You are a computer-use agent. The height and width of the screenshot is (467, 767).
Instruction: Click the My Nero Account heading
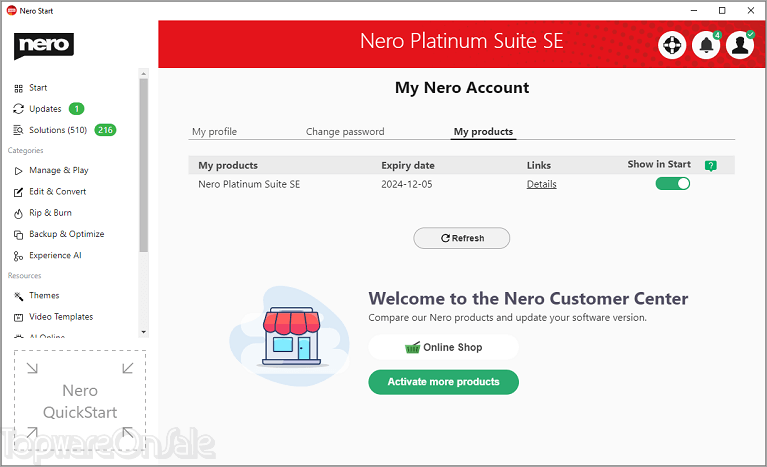point(462,88)
